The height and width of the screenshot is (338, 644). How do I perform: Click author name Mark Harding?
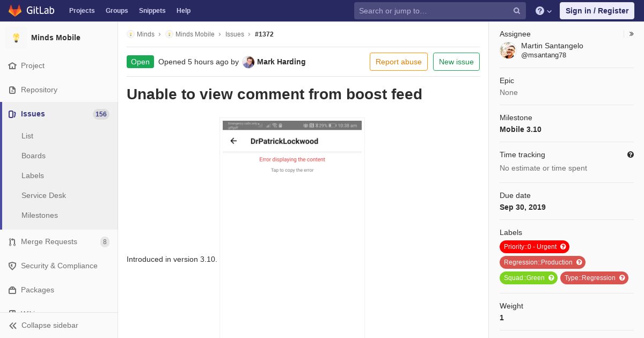coord(281,62)
